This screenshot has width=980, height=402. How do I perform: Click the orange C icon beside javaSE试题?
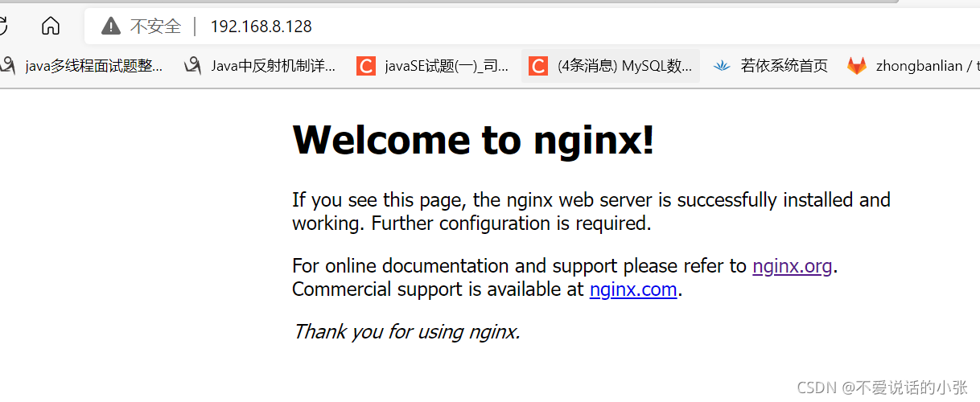tap(366, 66)
